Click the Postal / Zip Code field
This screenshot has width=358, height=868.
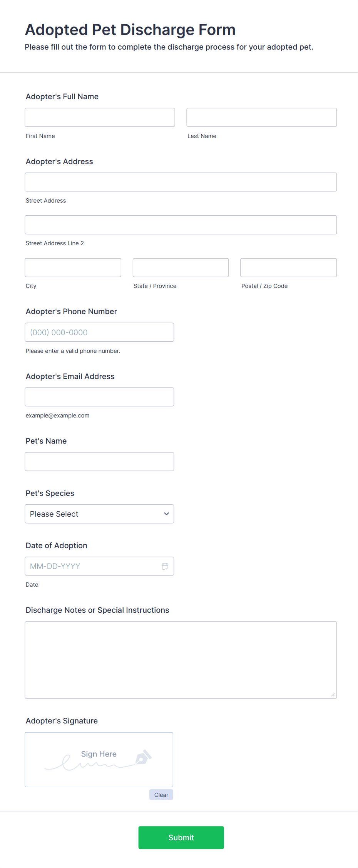pos(288,267)
